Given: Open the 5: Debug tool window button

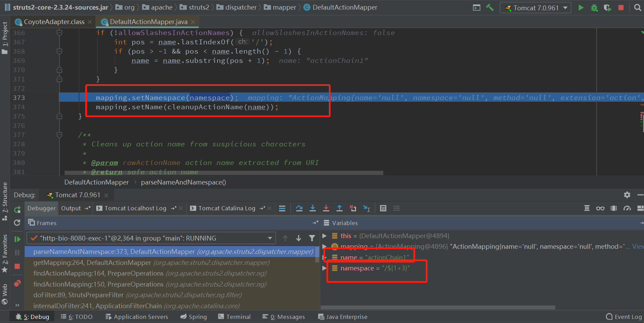Looking at the screenshot, I should click(32, 316).
